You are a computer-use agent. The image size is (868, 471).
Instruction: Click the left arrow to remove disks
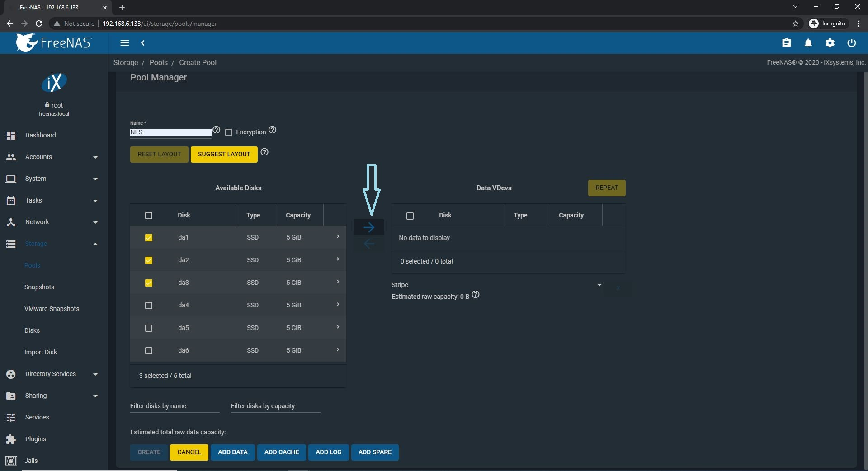369,244
